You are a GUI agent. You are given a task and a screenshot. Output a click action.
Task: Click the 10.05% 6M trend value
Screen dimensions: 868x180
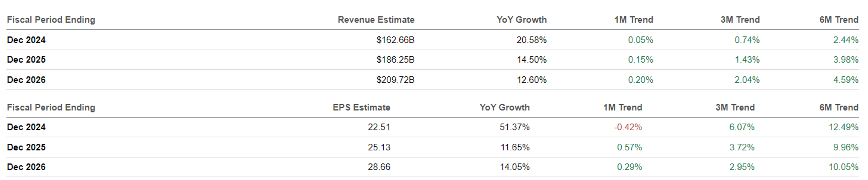click(843, 167)
